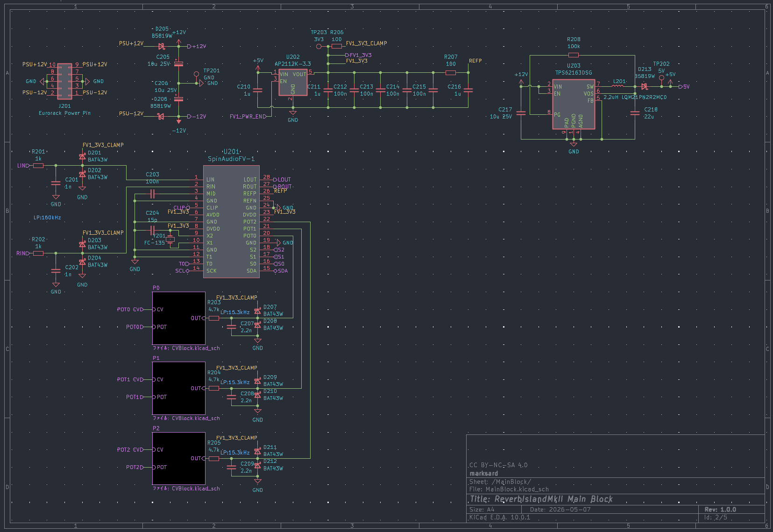773x532 pixels.
Task: Select the L201 inductor symbol
Action: pos(618,86)
